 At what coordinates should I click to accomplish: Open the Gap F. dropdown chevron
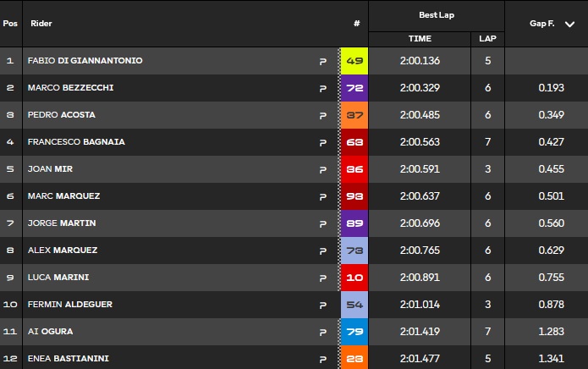569,25
